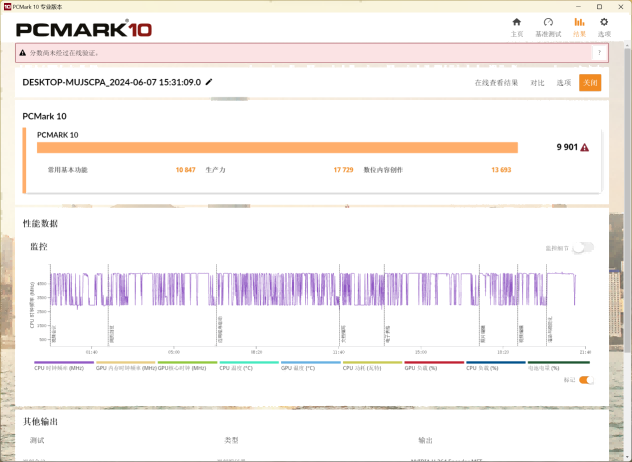Open 选项 next to the 关闭 button
The width and height of the screenshot is (632, 462).
tap(564, 83)
